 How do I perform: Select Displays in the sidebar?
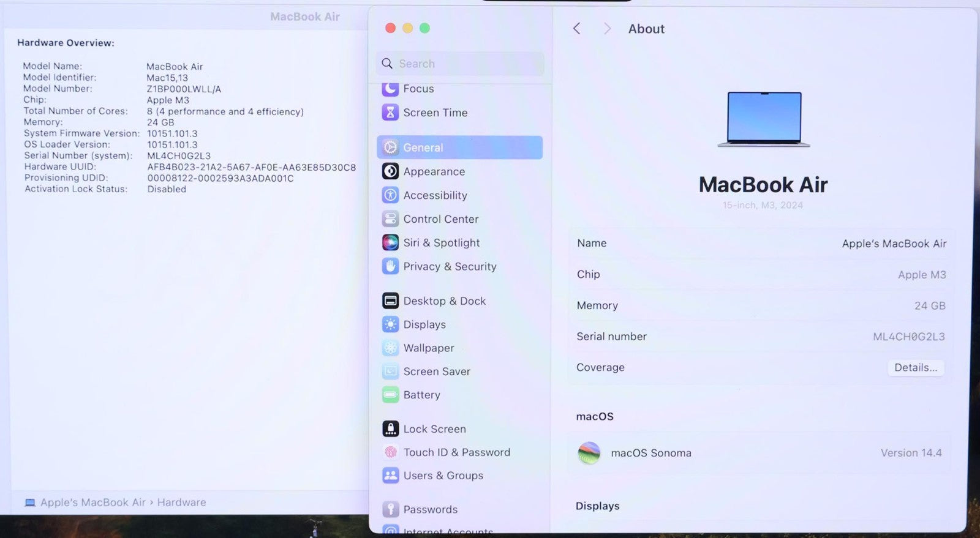424,324
